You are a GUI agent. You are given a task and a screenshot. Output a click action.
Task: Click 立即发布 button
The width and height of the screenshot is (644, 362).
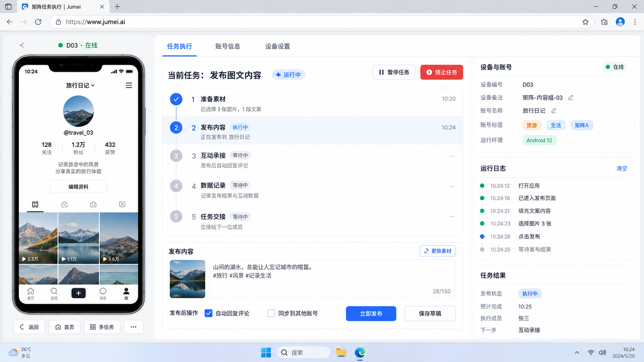[371, 314]
